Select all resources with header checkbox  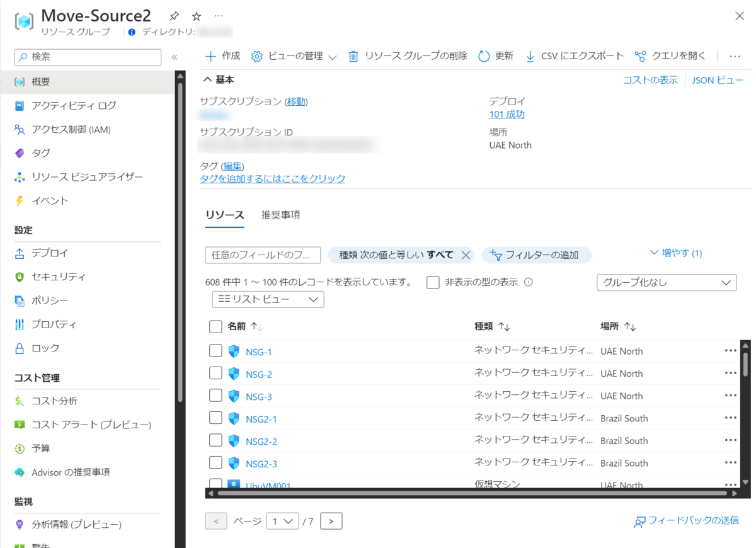coord(215,326)
